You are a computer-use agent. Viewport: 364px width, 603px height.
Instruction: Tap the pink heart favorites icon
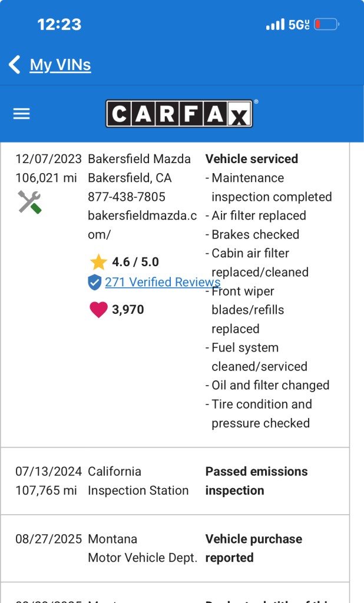coord(98,310)
